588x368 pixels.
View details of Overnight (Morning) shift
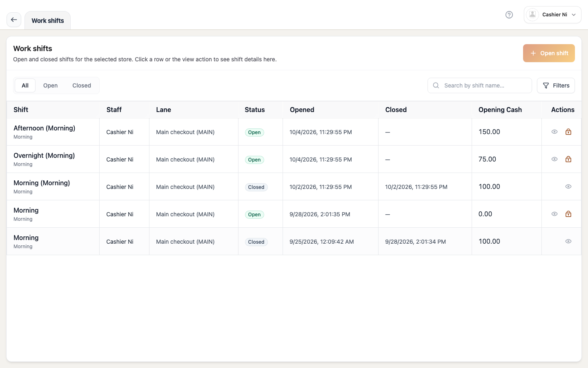tap(555, 159)
